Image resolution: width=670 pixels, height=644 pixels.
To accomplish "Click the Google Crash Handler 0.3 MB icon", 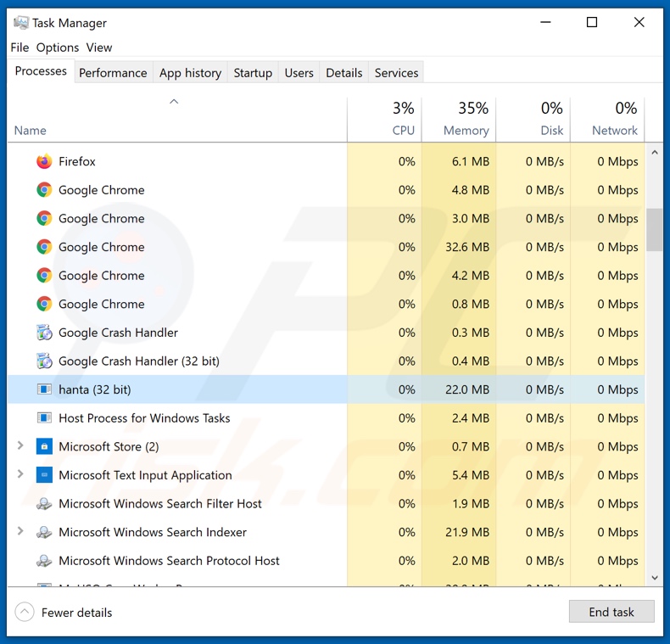I will pos(44,333).
